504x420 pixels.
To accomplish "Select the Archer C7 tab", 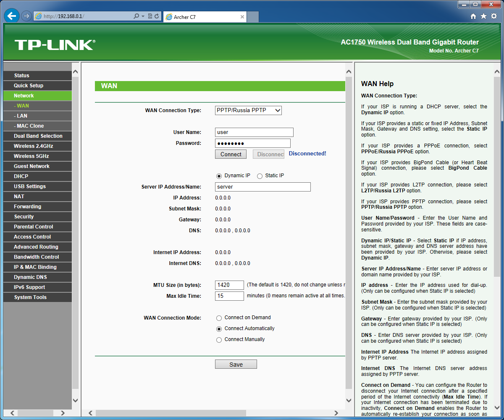I will 205,17.
